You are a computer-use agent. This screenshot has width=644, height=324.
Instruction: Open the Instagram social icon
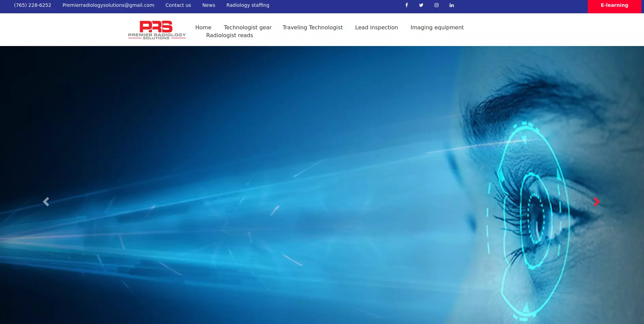pyautogui.click(x=436, y=5)
